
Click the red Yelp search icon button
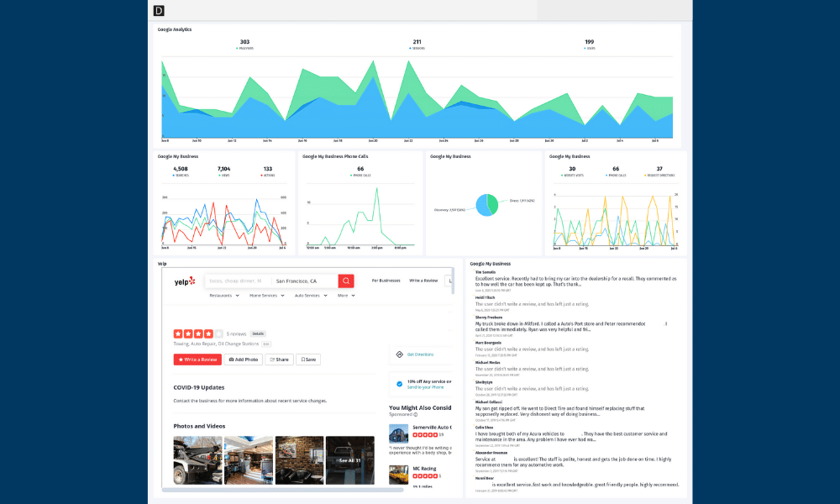point(346,281)
